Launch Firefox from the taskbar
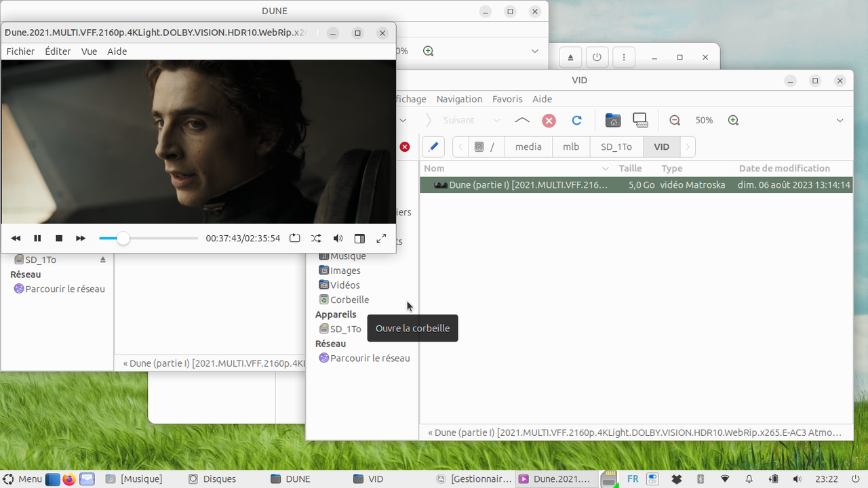This screenshot has width=868, height=488. tap(69, 479)
